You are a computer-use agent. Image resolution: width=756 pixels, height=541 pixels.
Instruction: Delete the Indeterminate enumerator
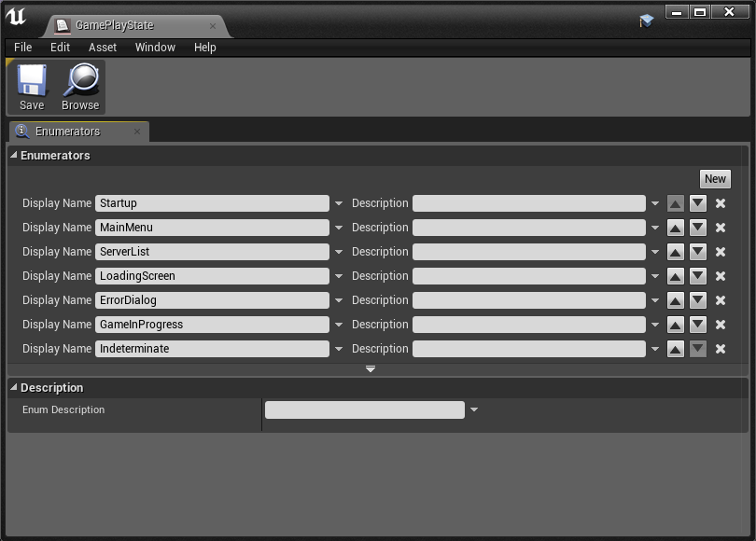click(721, 349)
